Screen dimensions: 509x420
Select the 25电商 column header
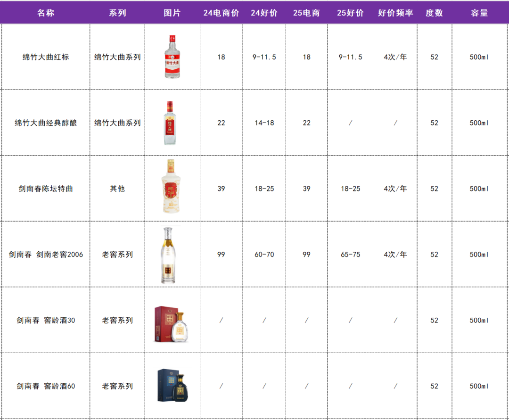click(x=306, y=13)
